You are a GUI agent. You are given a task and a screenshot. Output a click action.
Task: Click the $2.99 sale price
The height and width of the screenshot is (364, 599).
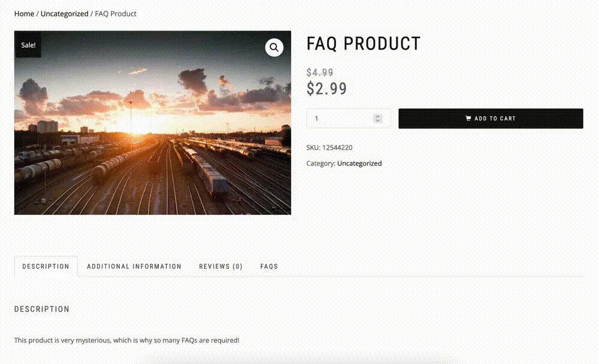[326, 89]
